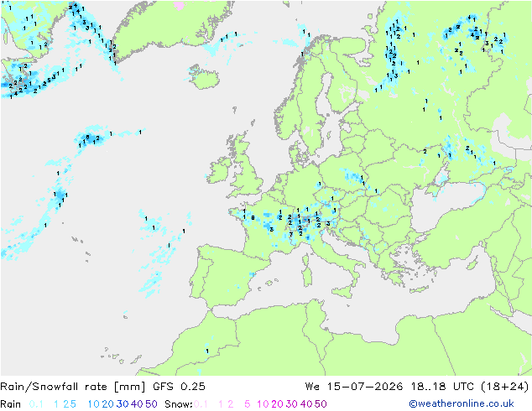Screen dimensions: 532x411
Task: Click the 'Snow:' legend label
Action: pos(179,404)
